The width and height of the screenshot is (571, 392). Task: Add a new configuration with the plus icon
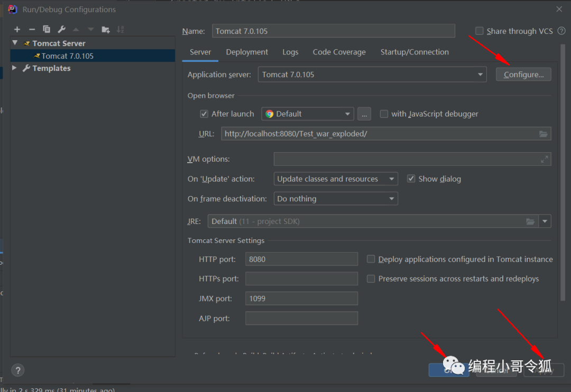(17, 30)
